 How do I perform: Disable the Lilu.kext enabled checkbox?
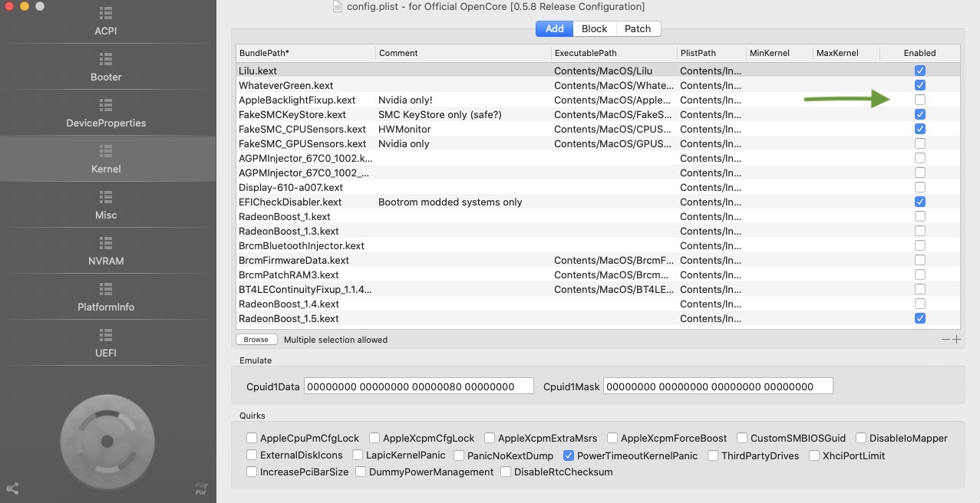click(x=920, y=71)
